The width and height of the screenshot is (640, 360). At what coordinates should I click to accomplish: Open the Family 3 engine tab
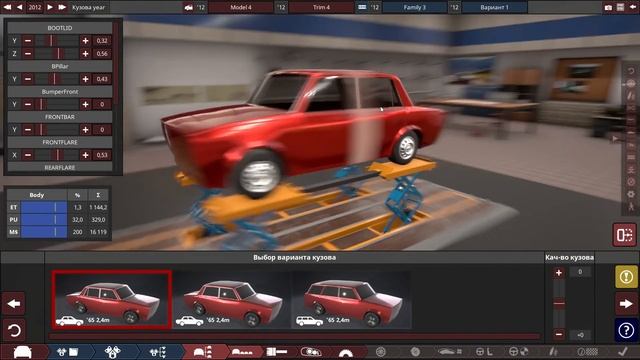click(x=415, y=7)
